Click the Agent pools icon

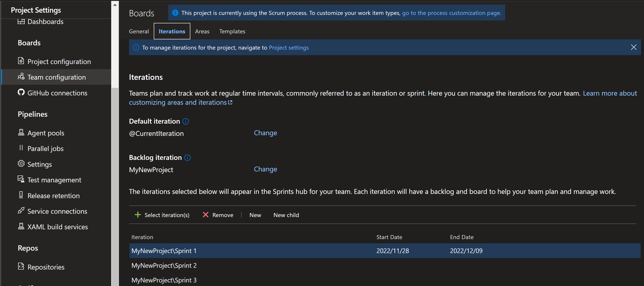[x=21, y=133]
